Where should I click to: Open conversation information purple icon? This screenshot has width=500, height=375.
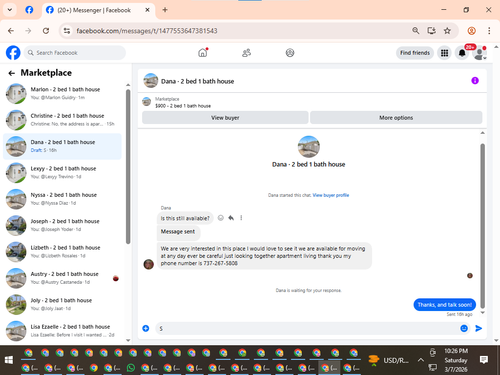tap(475, 81)
